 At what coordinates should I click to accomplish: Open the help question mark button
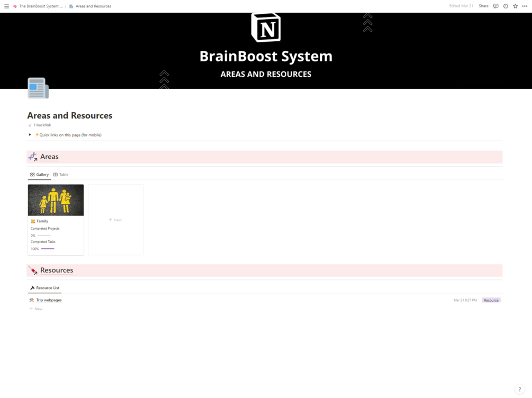point(519,390)
